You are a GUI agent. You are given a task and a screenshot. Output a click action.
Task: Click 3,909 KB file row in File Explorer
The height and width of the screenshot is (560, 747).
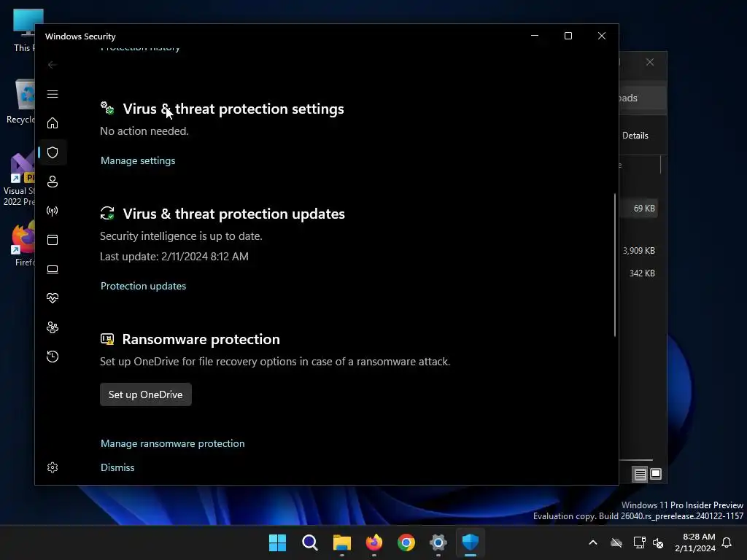point(638,251)
